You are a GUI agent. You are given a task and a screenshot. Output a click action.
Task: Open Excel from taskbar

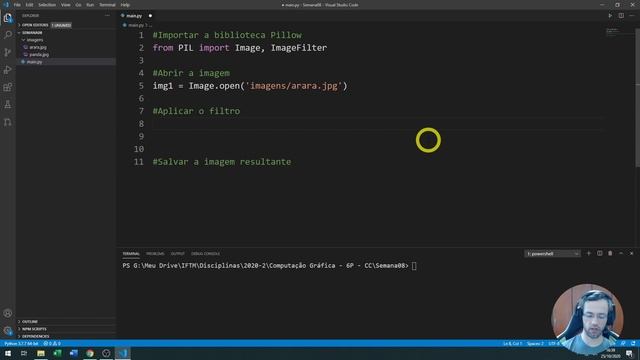point(57,353)
